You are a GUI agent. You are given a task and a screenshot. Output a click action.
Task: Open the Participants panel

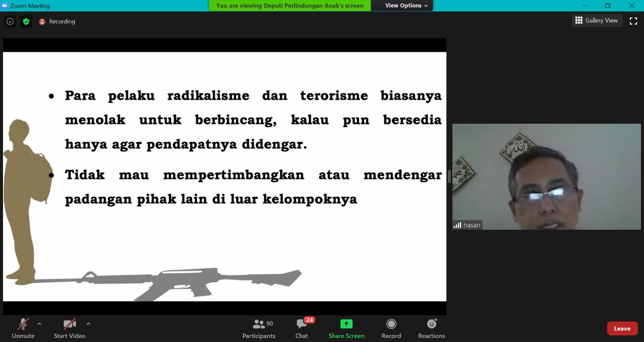[x=259, y=329]
